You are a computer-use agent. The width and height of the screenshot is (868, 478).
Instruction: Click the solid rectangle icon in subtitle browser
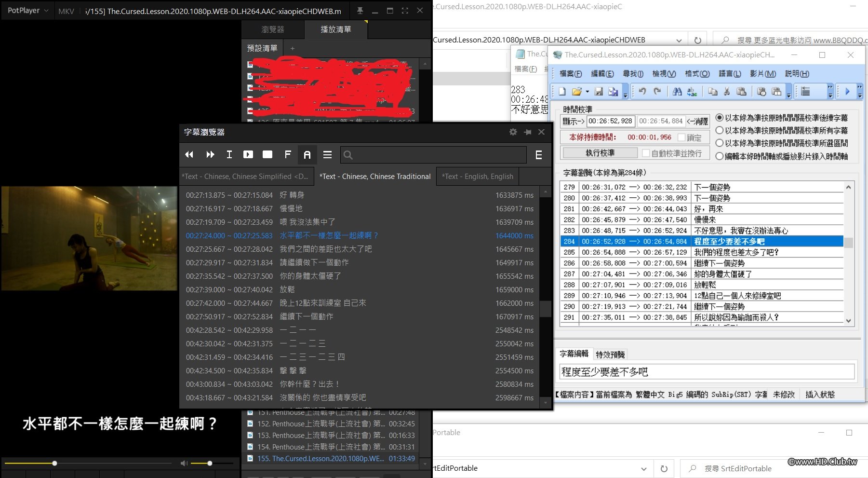[x=267, y=155]
